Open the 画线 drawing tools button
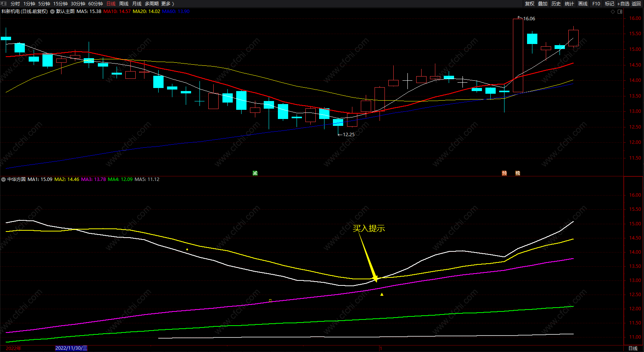This screenshot has width=644, height=352. tap(583, 4)
